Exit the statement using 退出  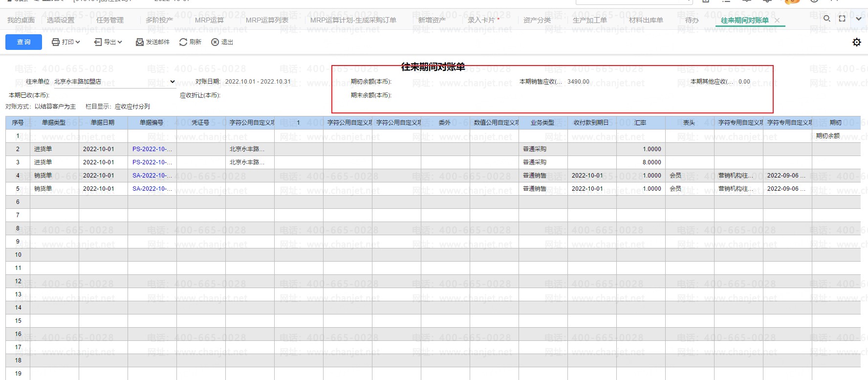click(222, 42)
